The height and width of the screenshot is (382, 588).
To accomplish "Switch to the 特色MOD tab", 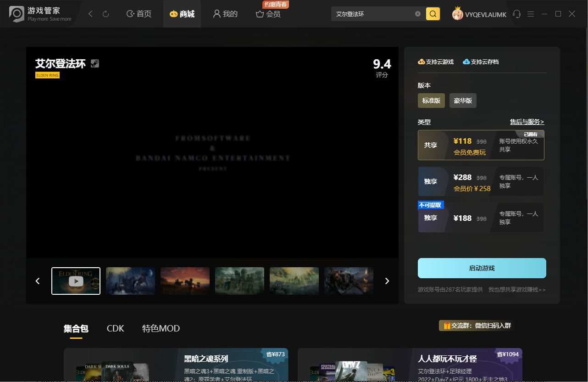I will pyautogui.click(x=161, y=329).
